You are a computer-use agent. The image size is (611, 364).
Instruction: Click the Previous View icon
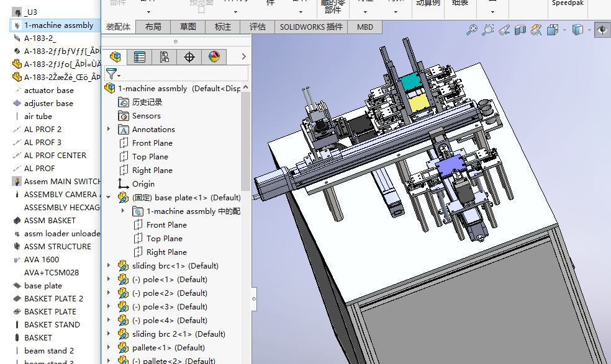click(504, 30)
